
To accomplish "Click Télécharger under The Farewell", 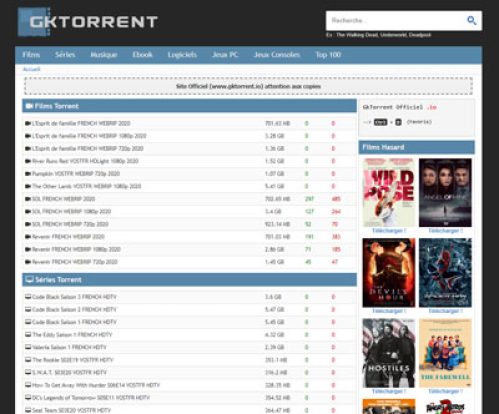I will 445,391.
